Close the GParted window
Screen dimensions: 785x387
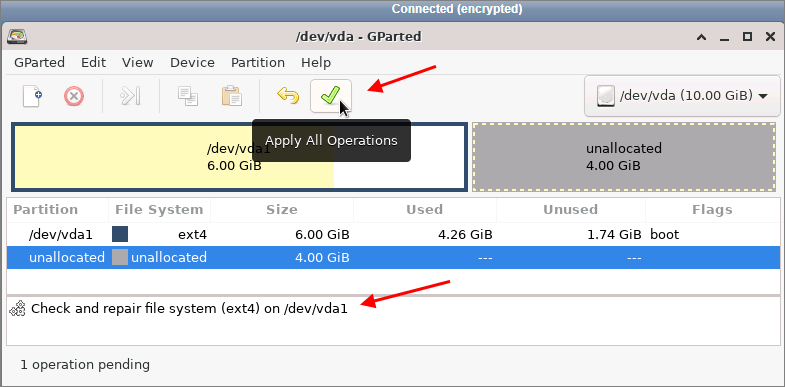(x=770, y=37)
